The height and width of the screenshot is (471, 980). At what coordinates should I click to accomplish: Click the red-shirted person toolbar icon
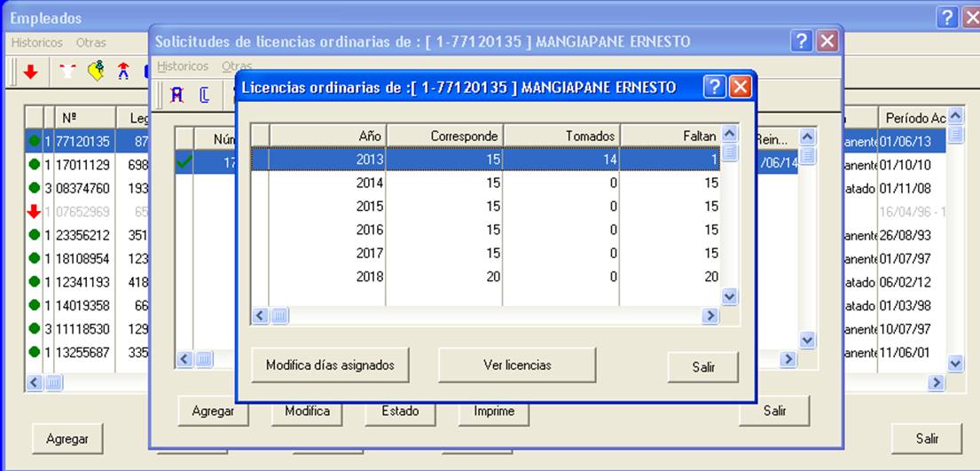click(x=123, y=71)
